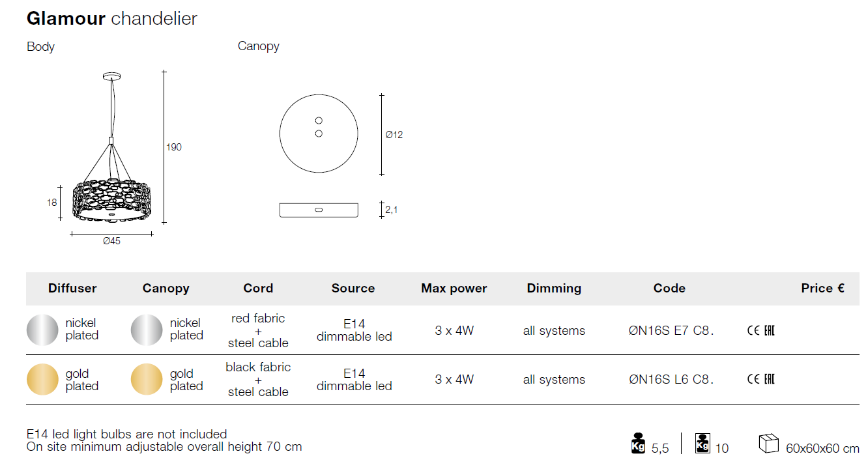
Task: Click the chandelier body drawing
Action: [111, 147]
